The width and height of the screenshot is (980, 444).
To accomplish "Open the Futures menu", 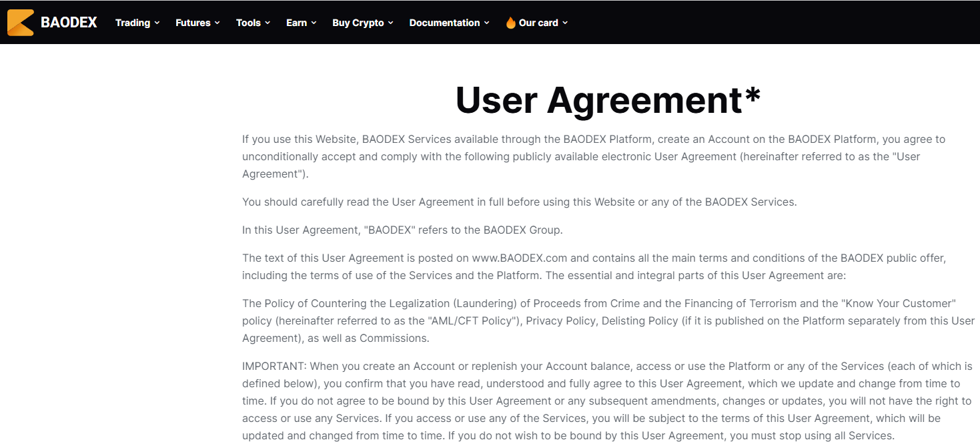I will pyautogui.click(x=192, y=23).
